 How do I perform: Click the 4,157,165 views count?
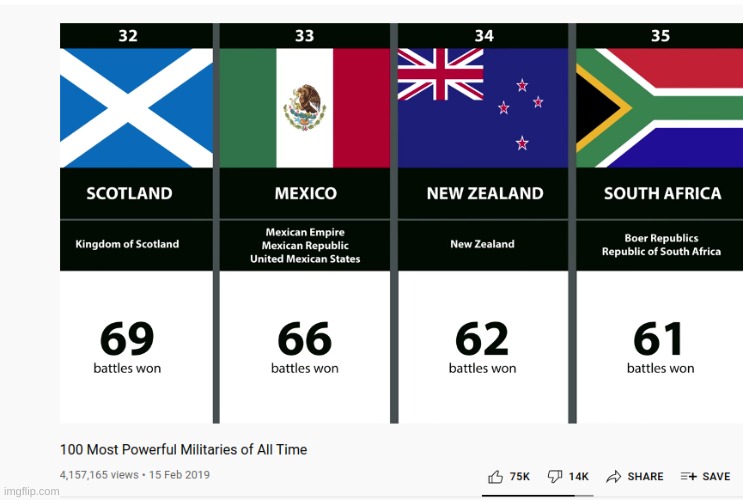coord(100,475)
